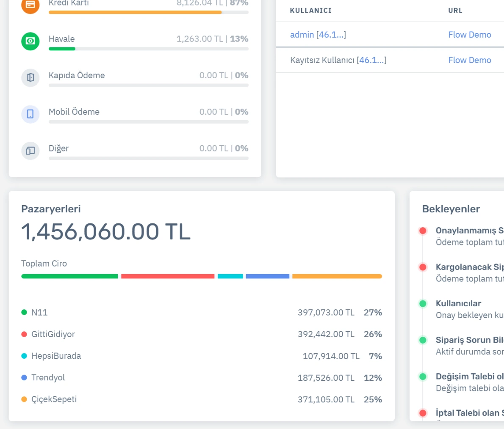Viewport: 504px width, 429px height.
Task: Click the orange ÇiçekSepeti revenue bar segment
Action: [x=337, y=276]
